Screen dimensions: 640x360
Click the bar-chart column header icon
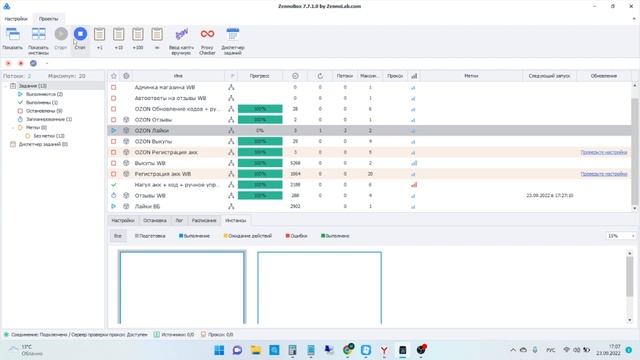point(414,76)
